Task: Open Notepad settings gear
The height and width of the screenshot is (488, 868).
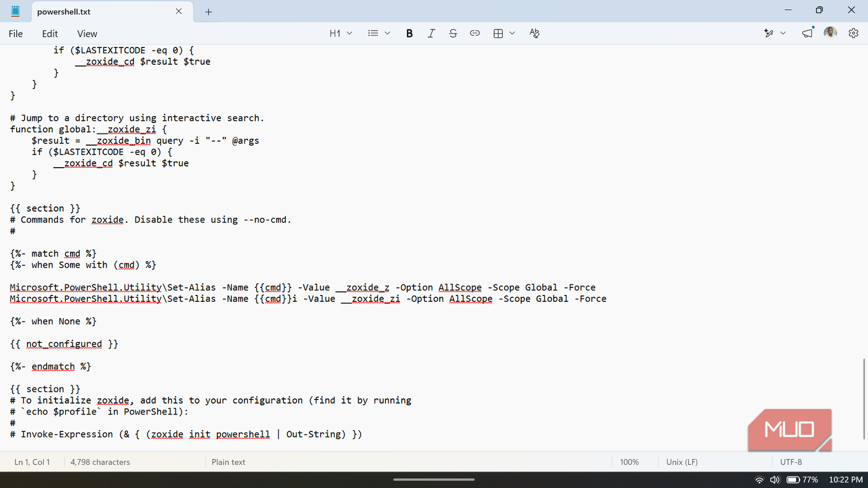Action: (854, 34)
